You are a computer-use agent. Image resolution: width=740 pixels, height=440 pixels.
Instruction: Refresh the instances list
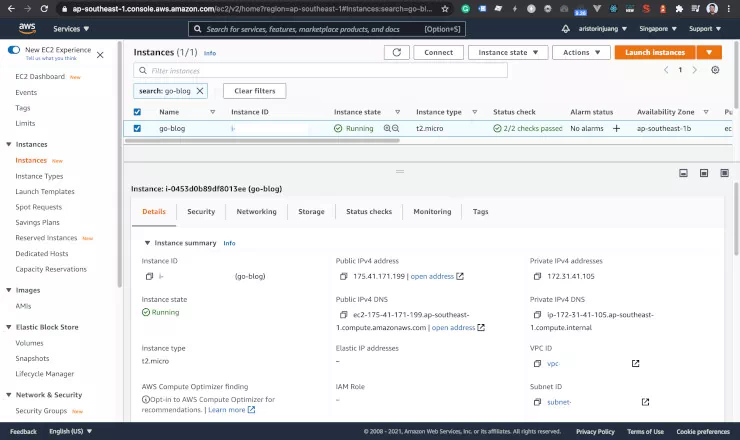396,52
